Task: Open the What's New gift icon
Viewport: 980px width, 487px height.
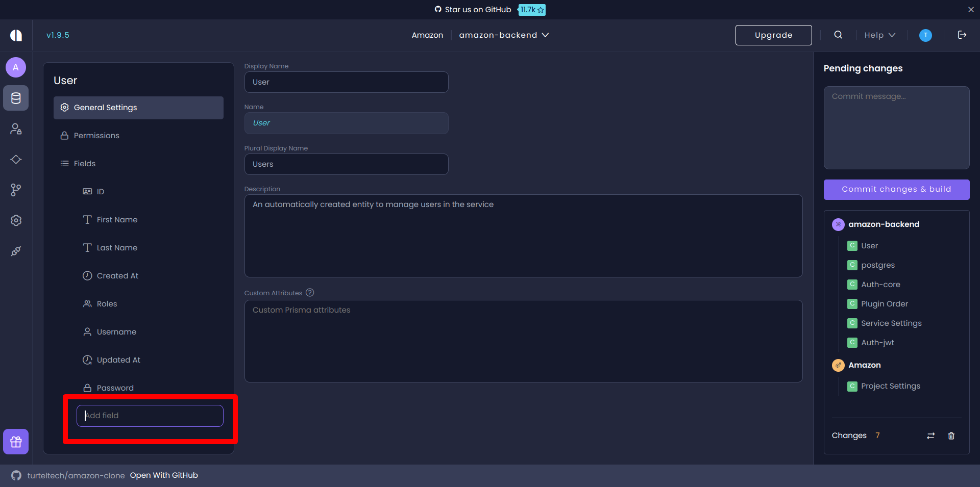Action: click(x=15, y=441)
